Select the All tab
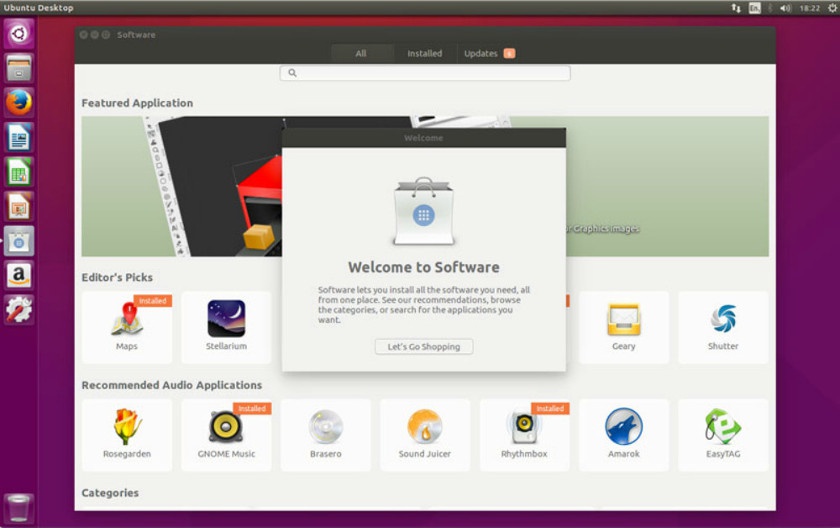The width and height of the screenshot is (840, 528). pyautogui.click(x=361, y=53)
